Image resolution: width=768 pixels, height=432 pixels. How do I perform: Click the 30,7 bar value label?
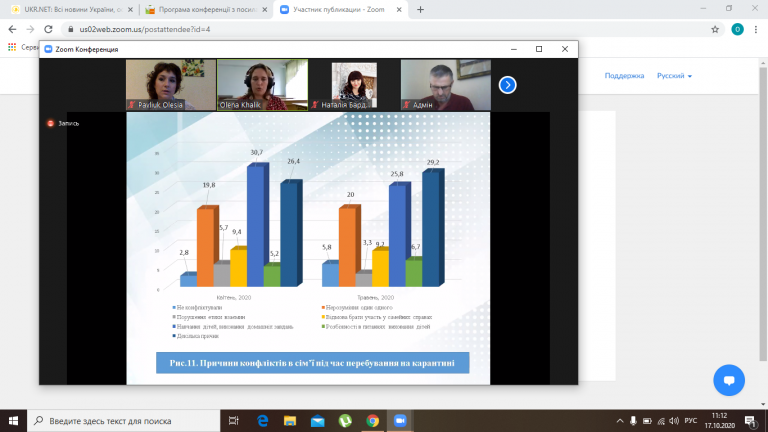[257, 152]
